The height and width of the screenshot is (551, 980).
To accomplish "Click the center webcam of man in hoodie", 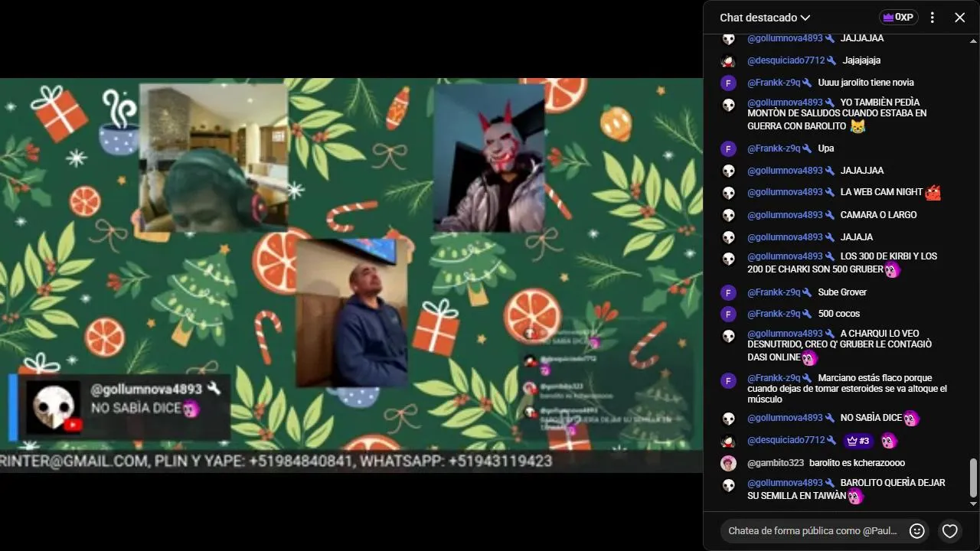I will (x=351, y=313).
